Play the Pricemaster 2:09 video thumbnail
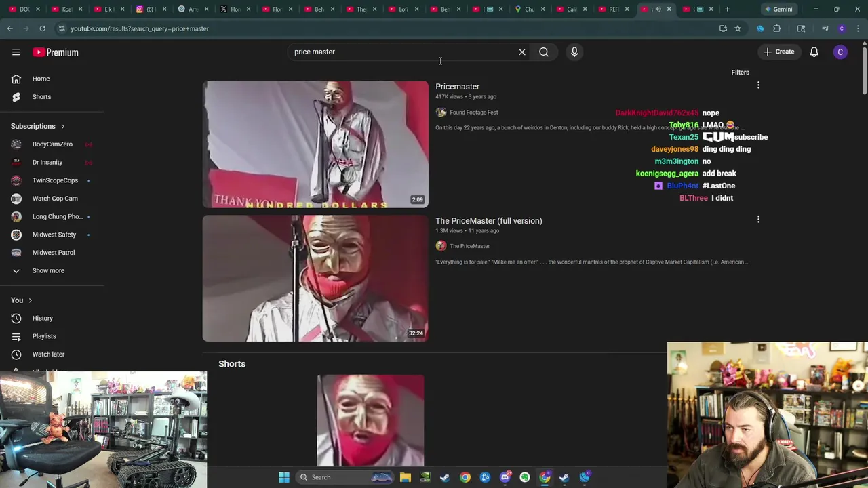Screen dimensions: 868x488 click(x=315, y=144)
